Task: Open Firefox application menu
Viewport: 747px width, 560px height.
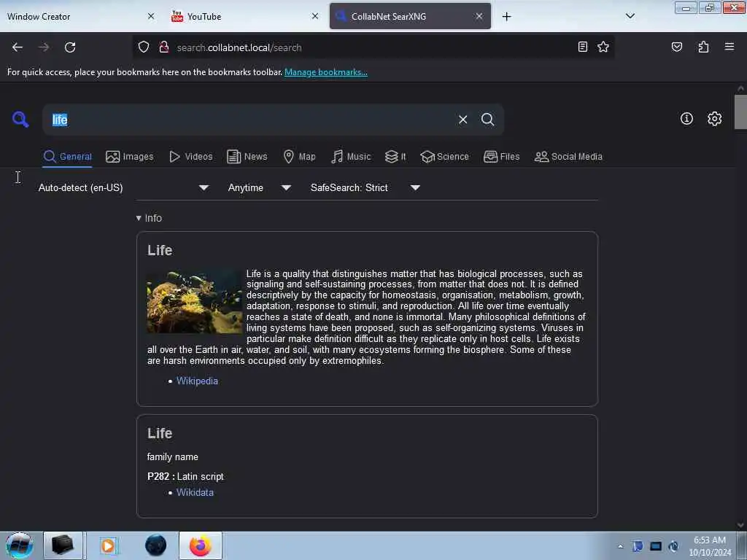Action: (729, 47)
